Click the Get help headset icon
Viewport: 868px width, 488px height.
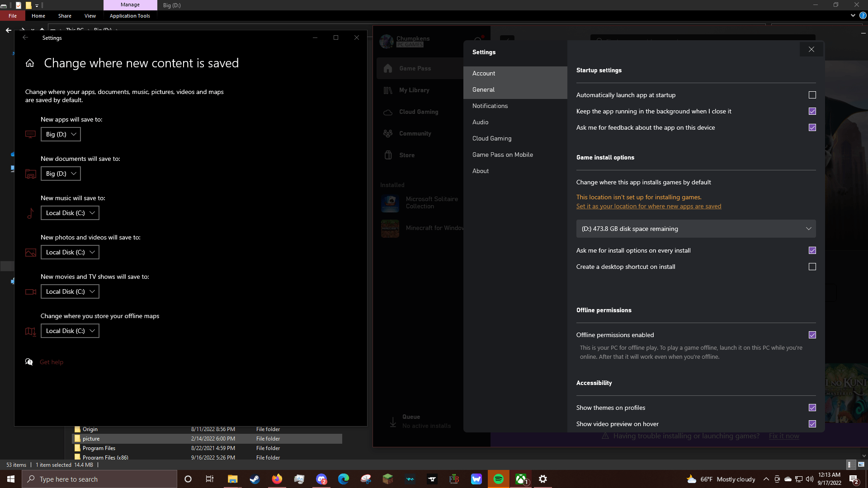pos(29,362)
